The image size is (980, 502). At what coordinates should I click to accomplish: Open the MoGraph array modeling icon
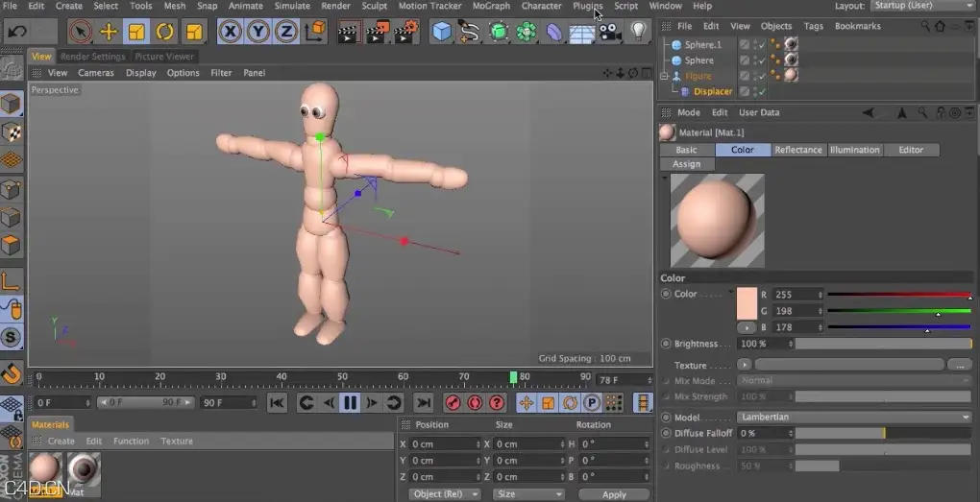click(527, 32)
